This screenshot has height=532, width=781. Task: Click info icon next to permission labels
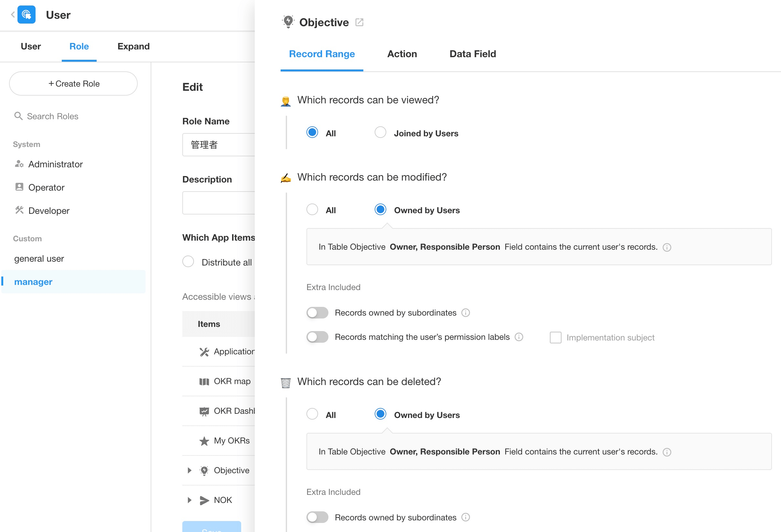519,337
